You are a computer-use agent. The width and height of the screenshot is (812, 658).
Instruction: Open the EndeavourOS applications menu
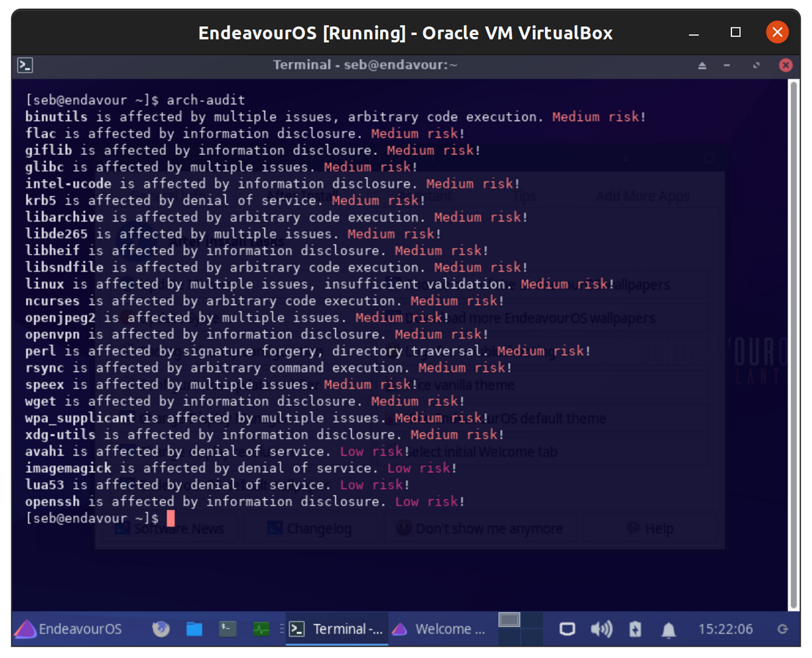(x=69, y=629)
